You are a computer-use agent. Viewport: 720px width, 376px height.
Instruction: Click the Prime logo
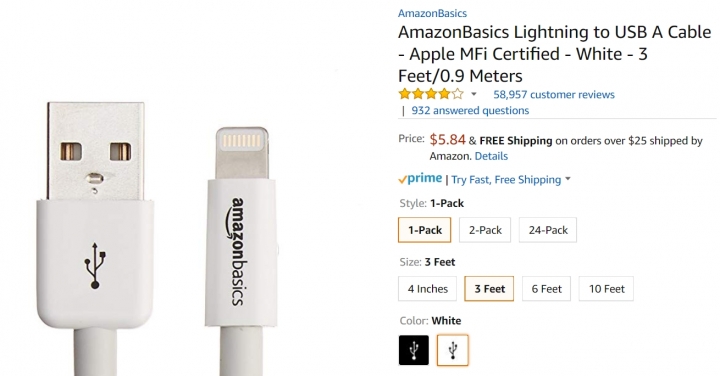[420, 179]
